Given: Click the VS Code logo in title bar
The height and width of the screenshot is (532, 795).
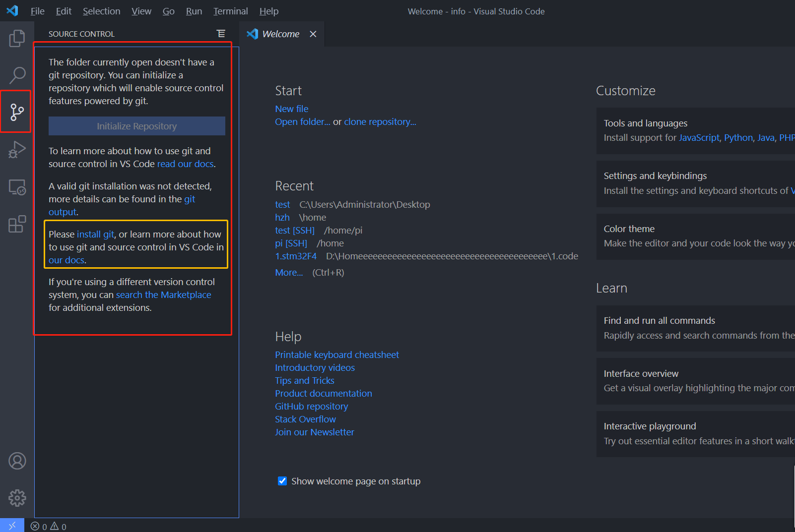Looking at the screenshot, I should (12, 10).
